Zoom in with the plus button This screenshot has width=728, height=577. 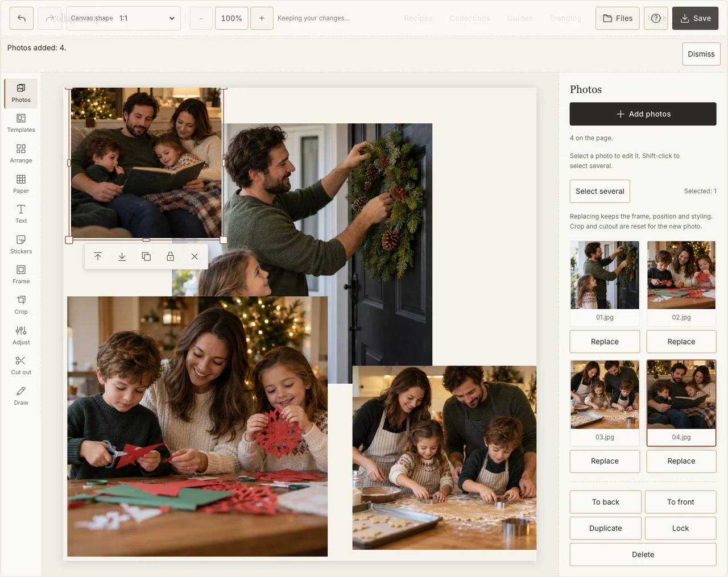click(x=262, y=18)
